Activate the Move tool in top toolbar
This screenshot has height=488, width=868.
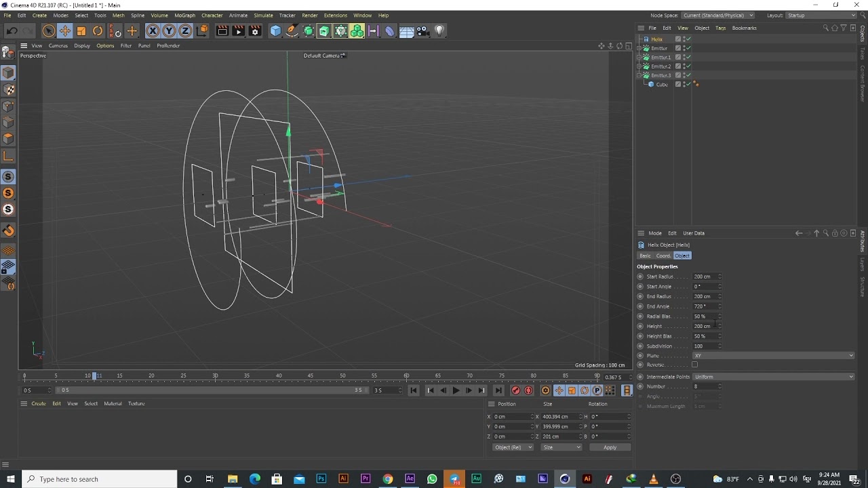tap(65, 30)
